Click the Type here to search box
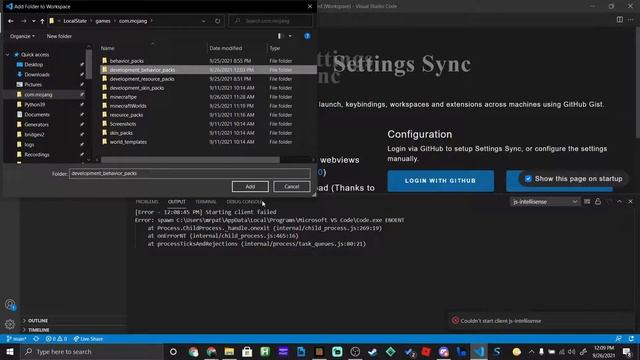This screenshot has width=640, height=360. 92,351
